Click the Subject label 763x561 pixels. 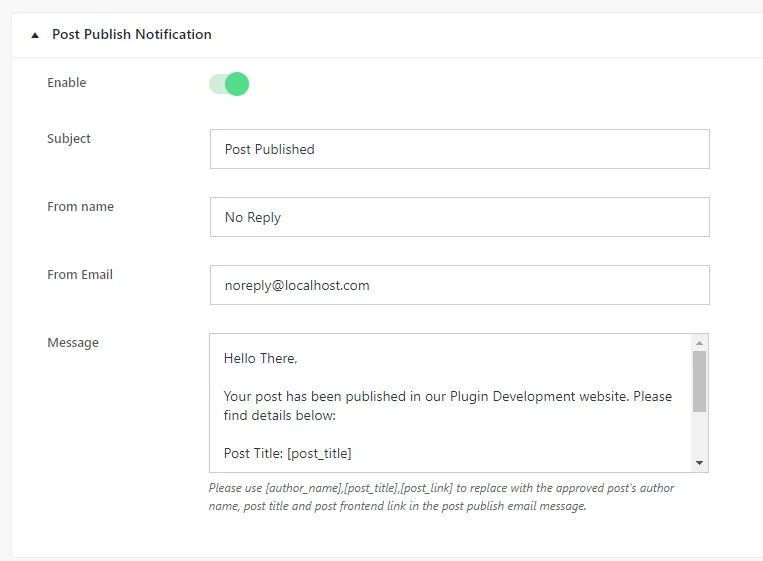[x=69, y=139]
